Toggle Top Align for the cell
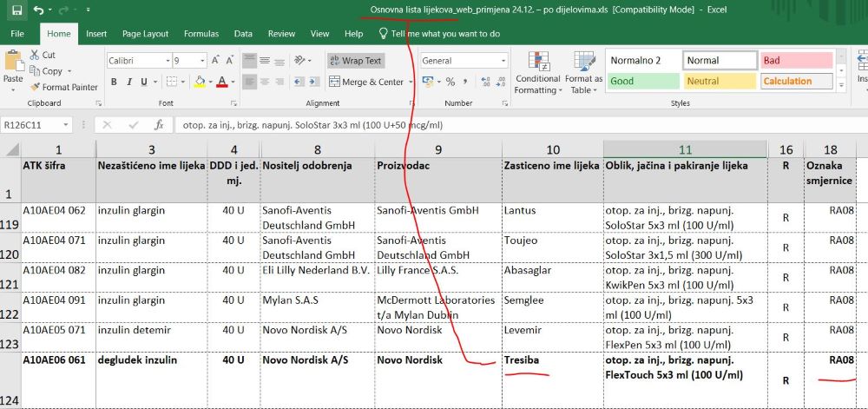The image size is (868, 409). coord(250,60)
